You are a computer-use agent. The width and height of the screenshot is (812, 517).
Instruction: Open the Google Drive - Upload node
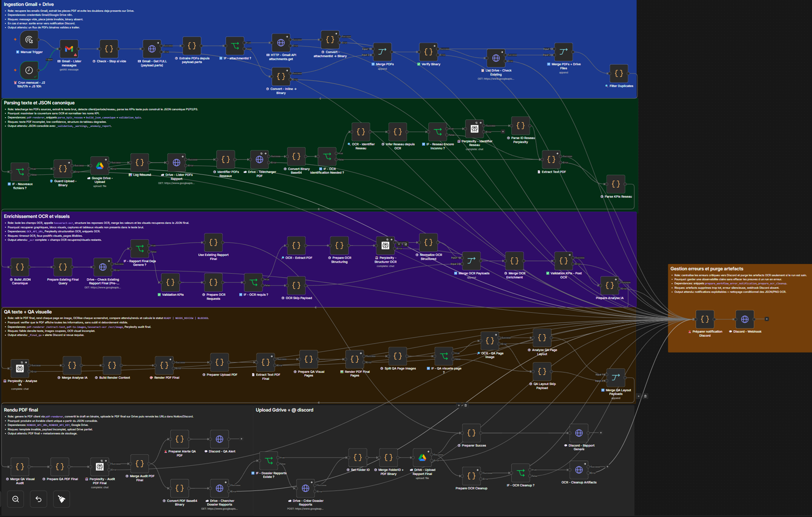point(100,166)
